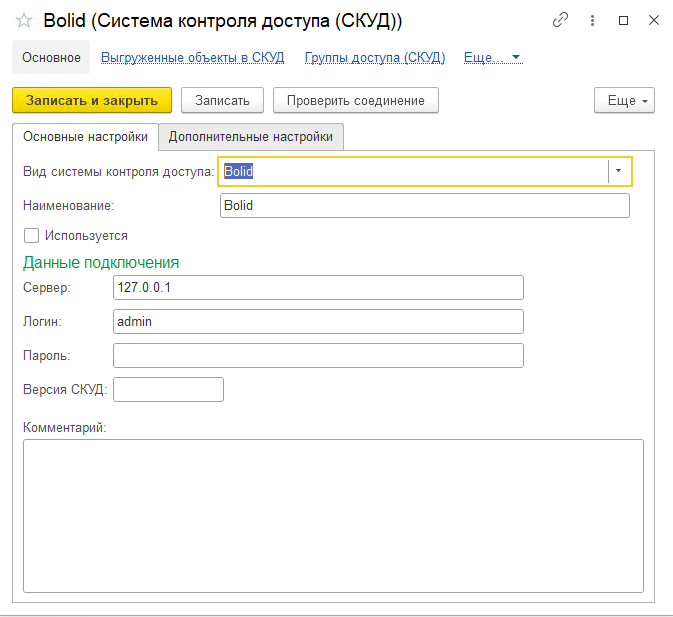Open Группы доступа (СКУД) link
Screen dimensions: 673x617
(x=375, y=57)
